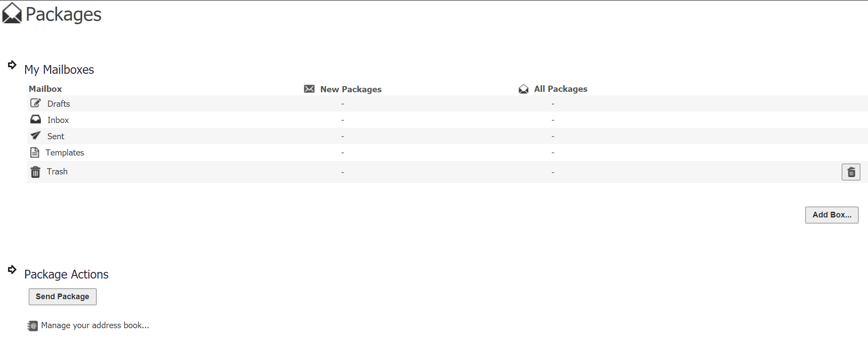Click the address book icon

33,326
